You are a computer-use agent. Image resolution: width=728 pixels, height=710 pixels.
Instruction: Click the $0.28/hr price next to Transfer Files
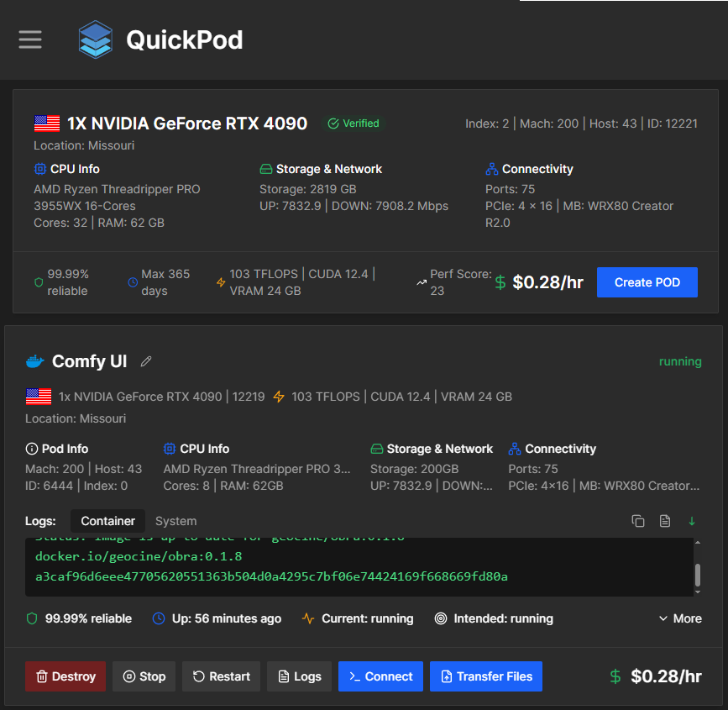666,676
